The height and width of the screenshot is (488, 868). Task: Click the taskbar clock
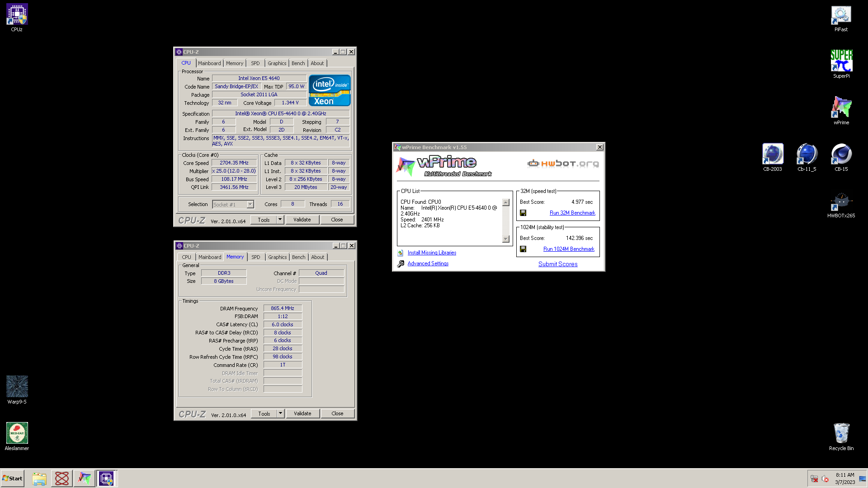845,479
